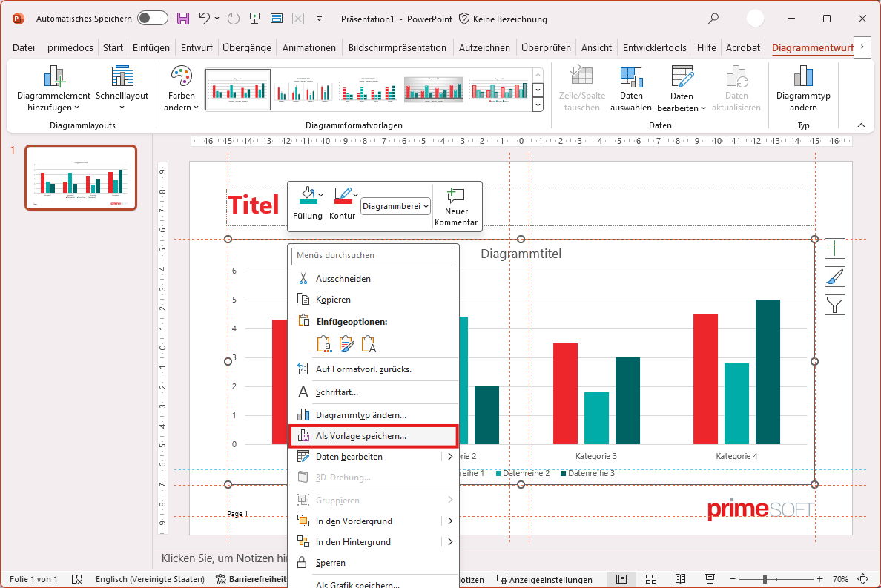Paste keeping source formatting icon
The width and height of the screenshot is (881, 588).
(346, 344)
